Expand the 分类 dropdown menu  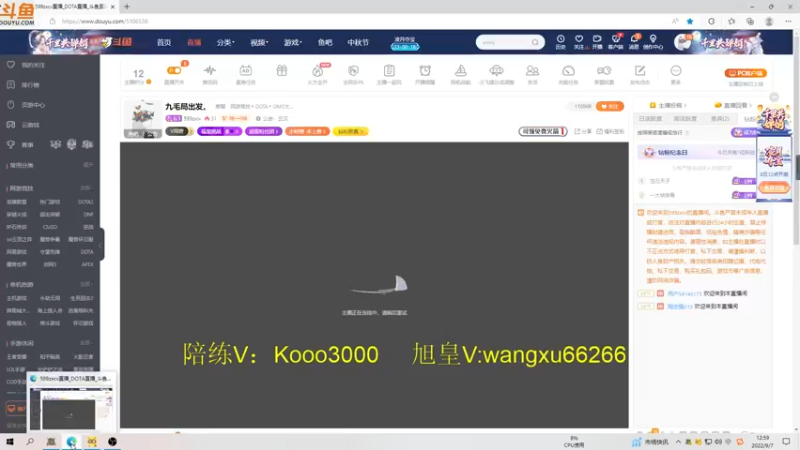(x=225, y=42)
